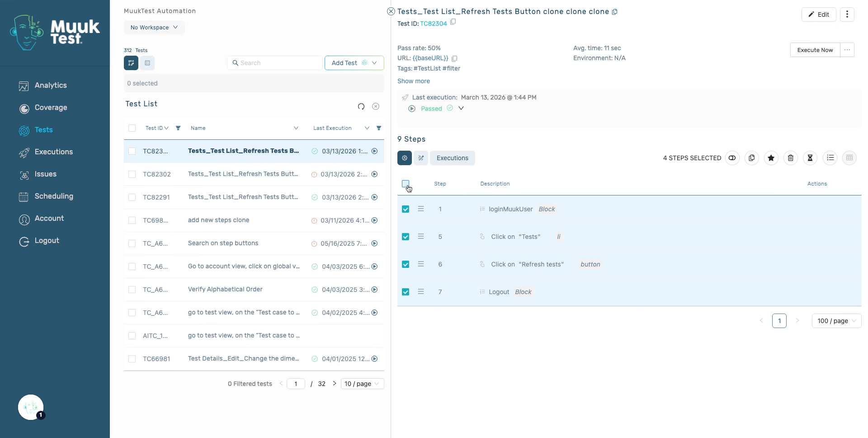Open the user avatar with notification badge
The width and height of the screenshot is (868, 438).
coord(31,407)
